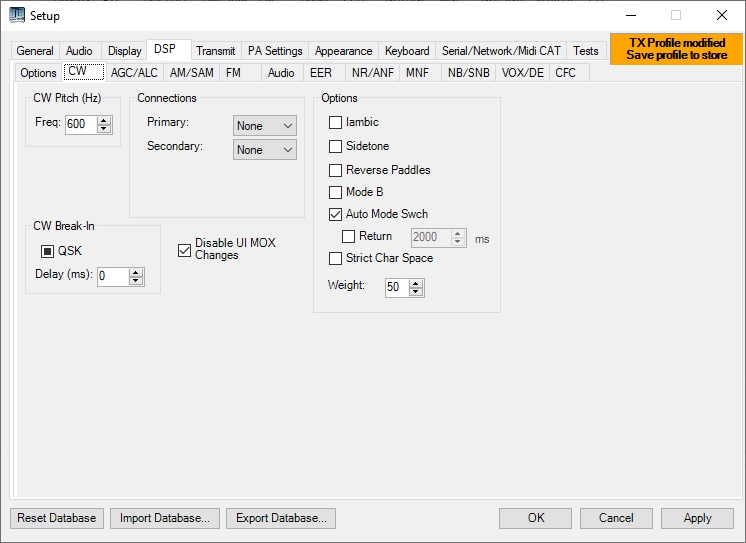The height and width of the screenshot is (543, 746).
Task: Go to the NR/ANF sub-tab
Action: click(371, 73)
